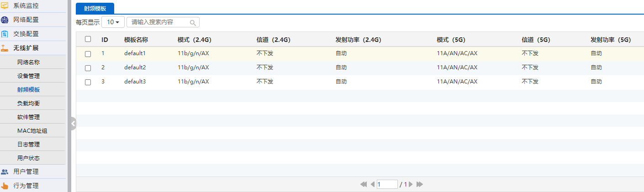Screen dimensions: 644x192
Task: Go to the first page arrow
Action: coord(364,184)
